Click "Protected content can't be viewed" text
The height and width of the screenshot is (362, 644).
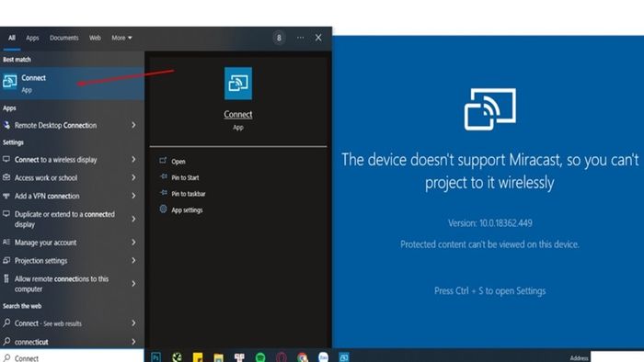point(490,244)
